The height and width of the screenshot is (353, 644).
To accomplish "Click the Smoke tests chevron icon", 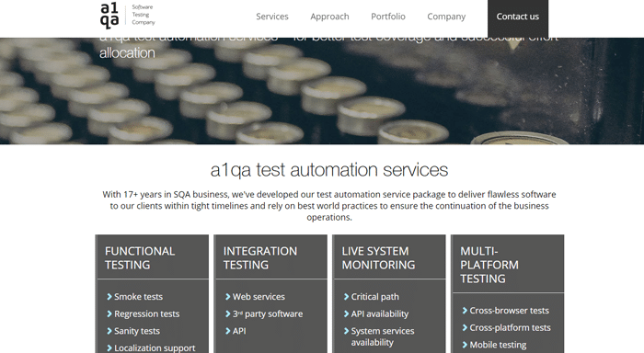I will tap(109, 296).
